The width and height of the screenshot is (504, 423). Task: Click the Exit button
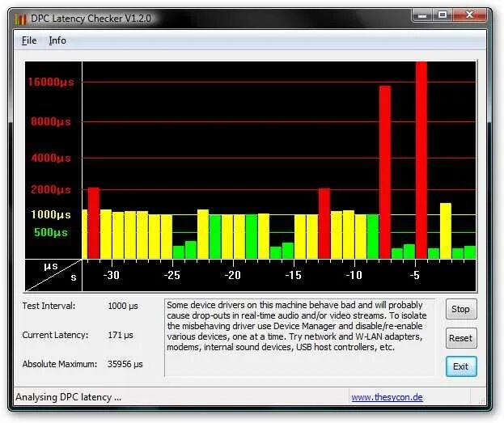click(461, 366)
